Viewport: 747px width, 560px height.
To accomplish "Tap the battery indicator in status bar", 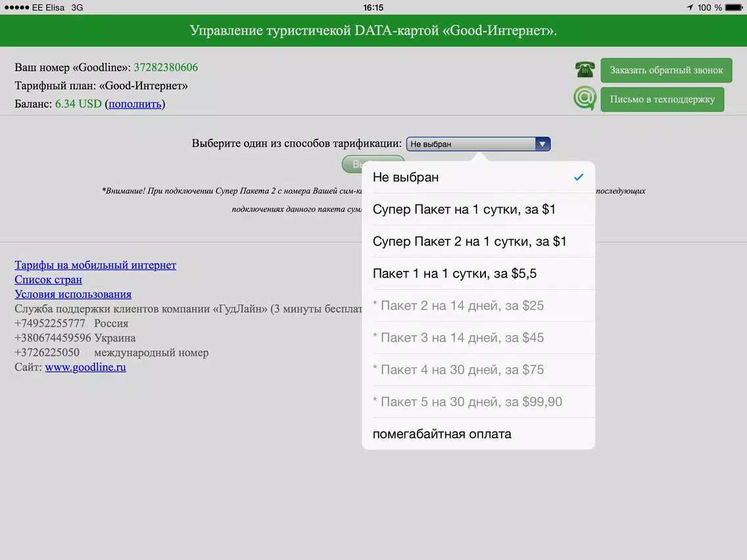I will coord(734,8).
